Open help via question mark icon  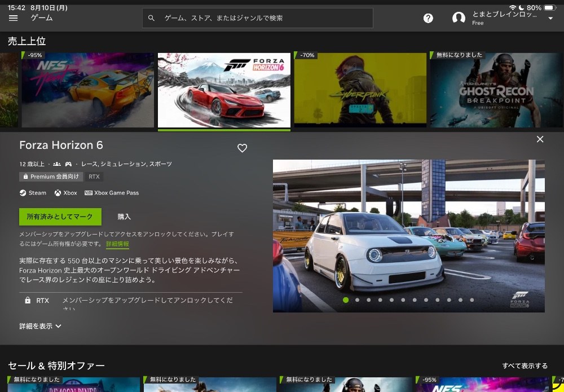(x=428, y=18)
